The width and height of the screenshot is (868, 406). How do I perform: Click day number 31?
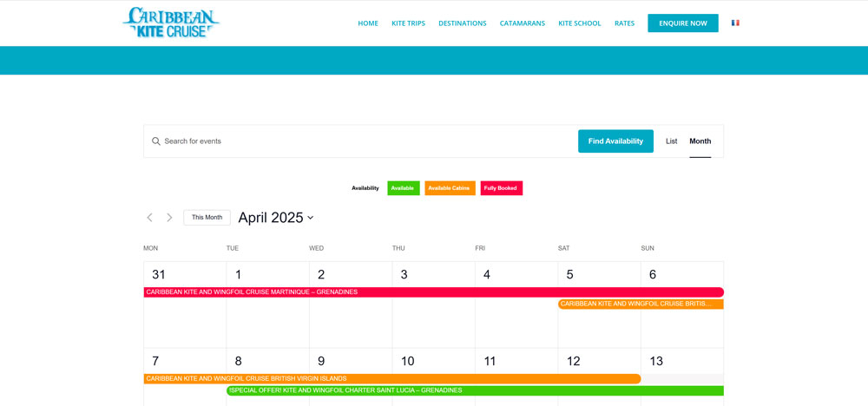159,274
